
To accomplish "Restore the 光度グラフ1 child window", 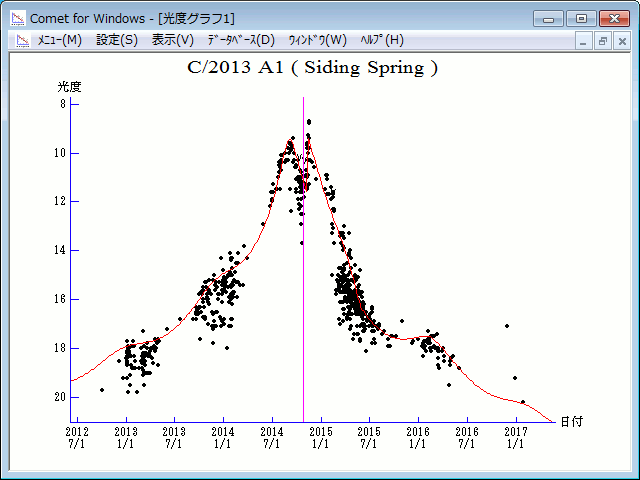I will point(602,41).
